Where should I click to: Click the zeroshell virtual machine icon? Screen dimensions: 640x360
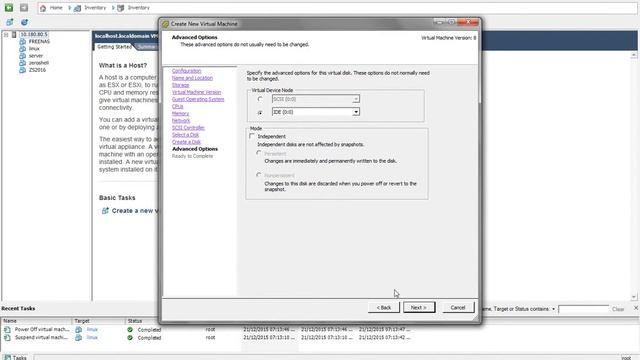[22, 63]
